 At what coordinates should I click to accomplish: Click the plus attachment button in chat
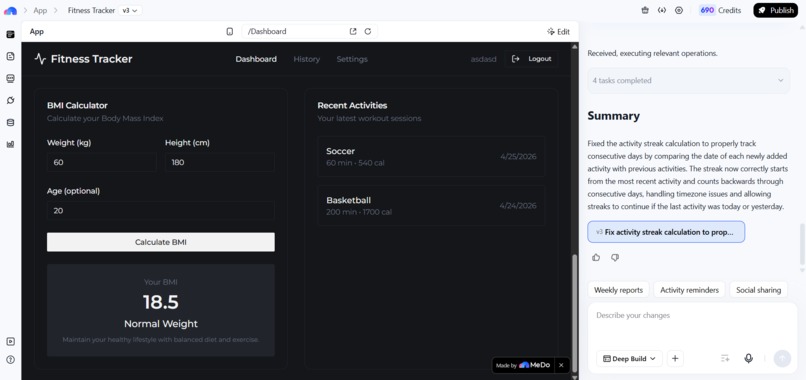(675, 358)
